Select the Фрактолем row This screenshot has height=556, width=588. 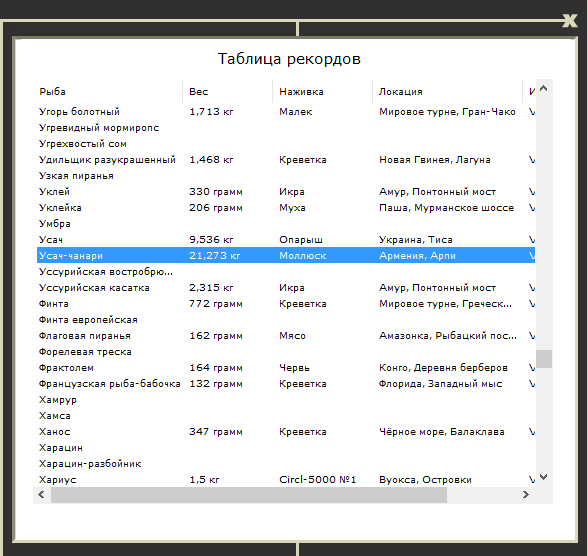(x=286, y=368)
